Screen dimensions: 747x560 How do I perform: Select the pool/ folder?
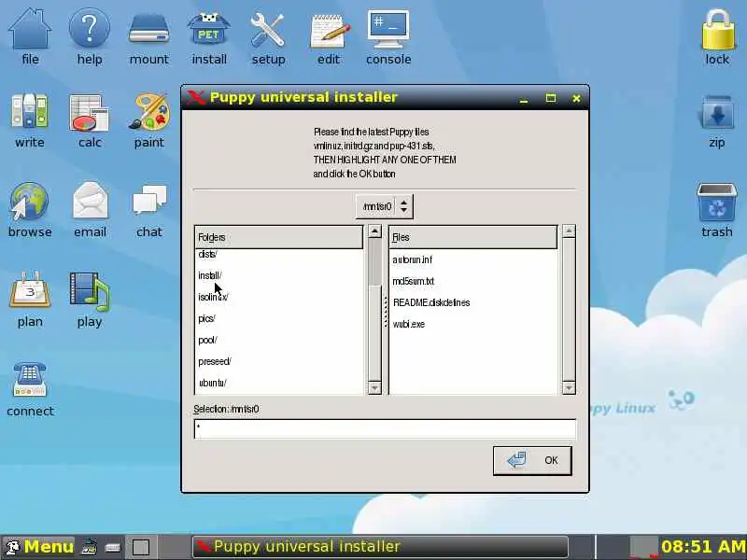[207, 340]
